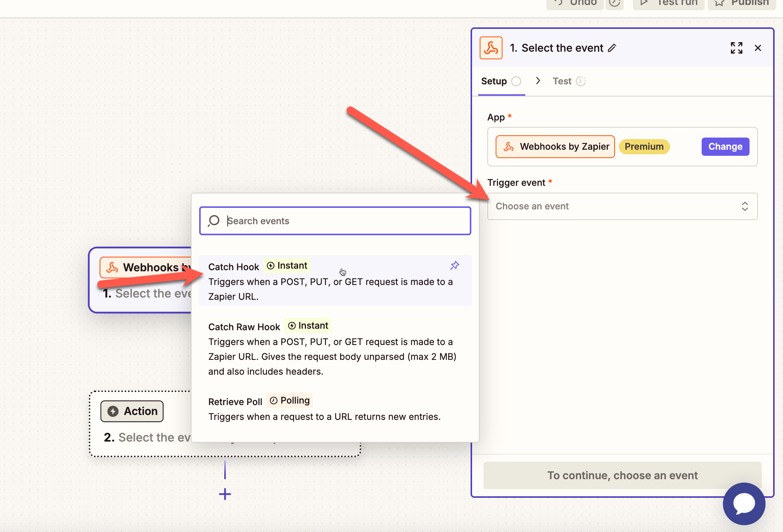The height and width of the screenshot is (532, 783).
Task: Click the Setup progress circle
Action: pyautogui.click(x=517, y=81)
